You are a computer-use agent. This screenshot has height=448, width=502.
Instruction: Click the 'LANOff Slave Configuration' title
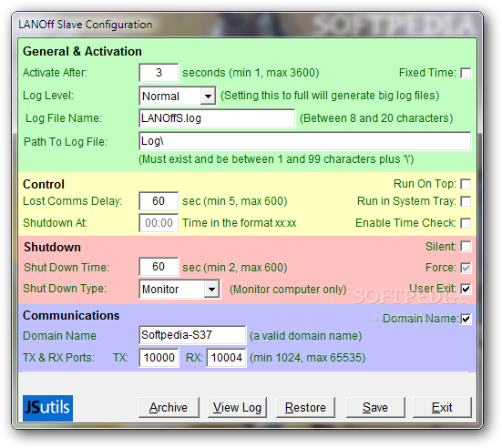(85, 25)
